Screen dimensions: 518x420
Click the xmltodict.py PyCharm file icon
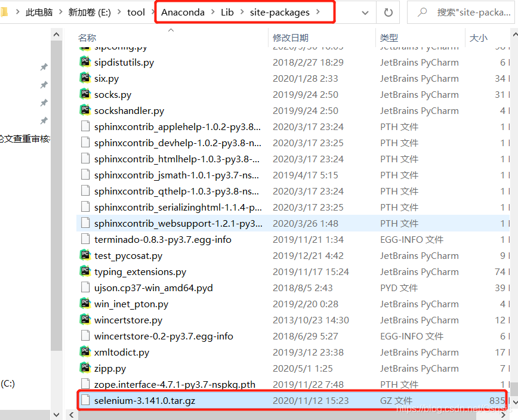pos(85,352)
